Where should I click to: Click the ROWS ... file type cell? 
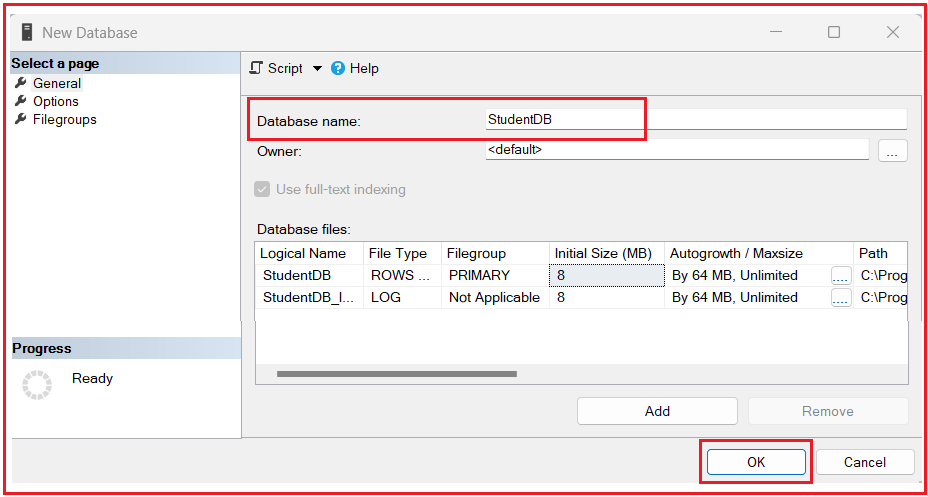click(402, 276)
